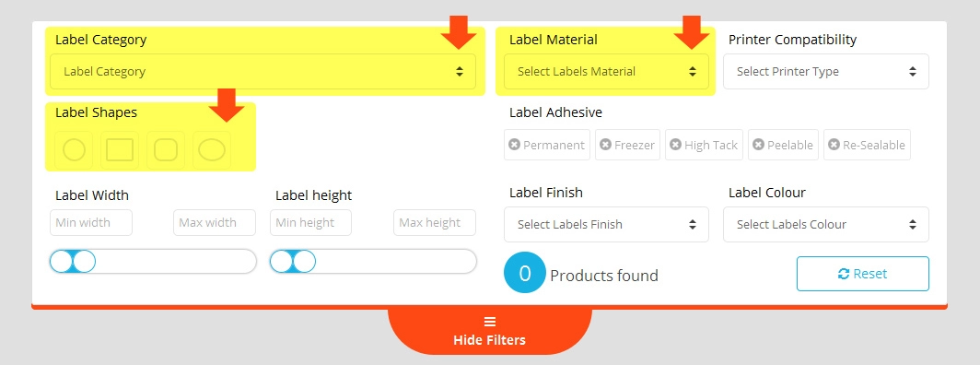
Task: Open the Select Labels Colour dropdown
Action: (825, 224)
